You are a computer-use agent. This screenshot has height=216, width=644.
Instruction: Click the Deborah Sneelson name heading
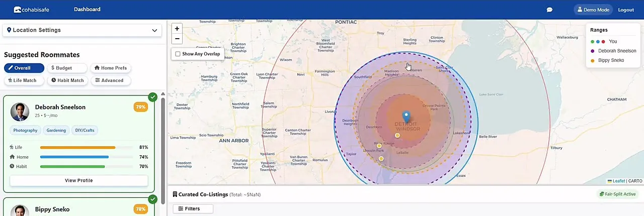tap(60, 107)
